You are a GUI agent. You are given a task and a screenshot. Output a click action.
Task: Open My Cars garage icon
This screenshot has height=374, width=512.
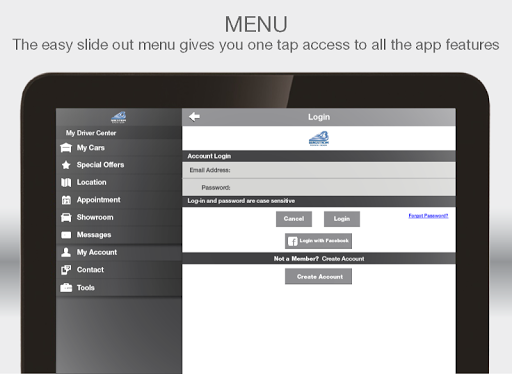pyautogui.click(x=66, y=148)
